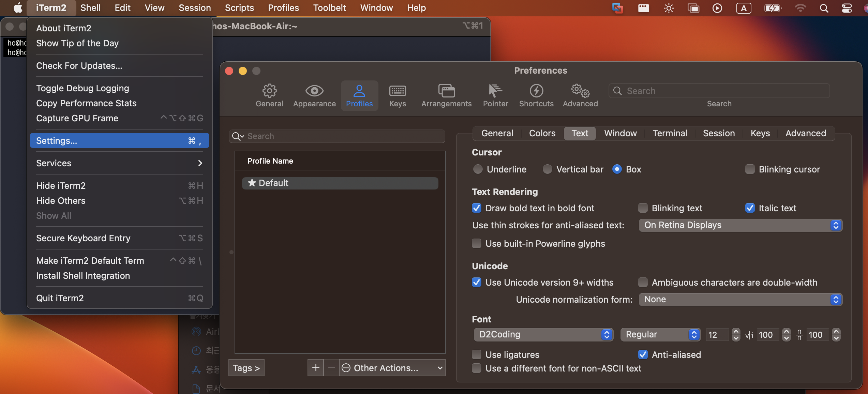Image resolution: width=868 pixels, height=394 pixels.
Task: Select the Underline cursor radio button
Action: [x=478, y=169]
